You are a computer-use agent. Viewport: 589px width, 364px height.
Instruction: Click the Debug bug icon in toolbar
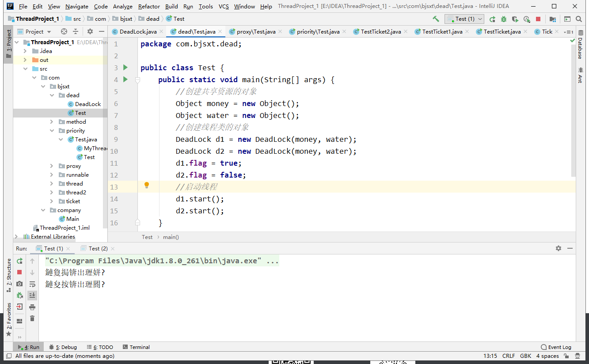point(504,19)
